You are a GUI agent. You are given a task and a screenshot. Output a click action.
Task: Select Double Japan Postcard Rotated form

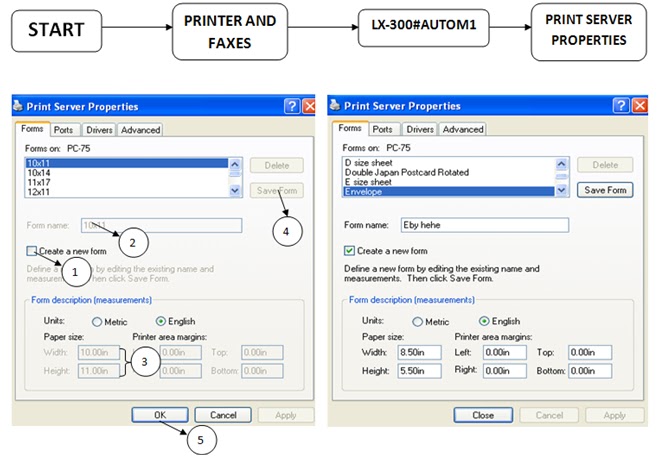click(x=448, y=172)
